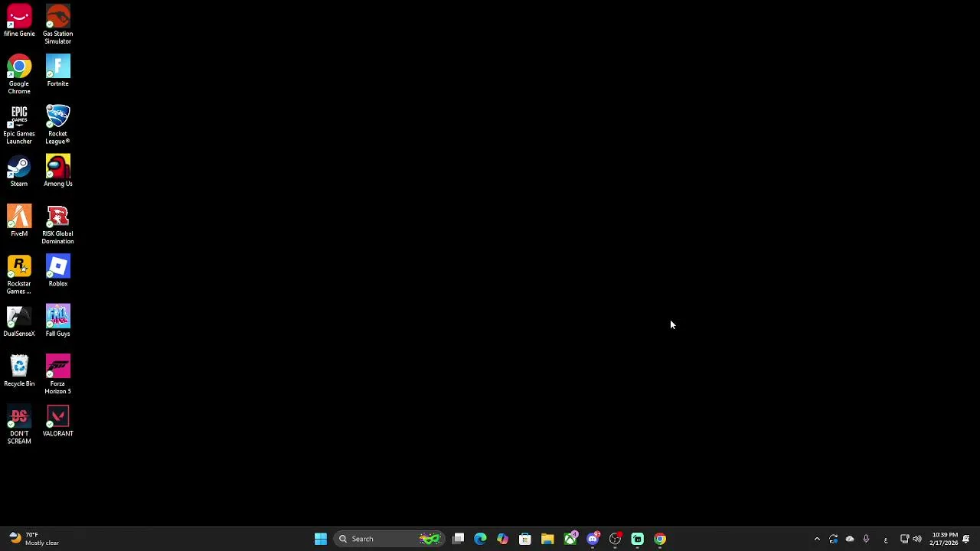The height and width of the screenshot is (551, 980).
Task: Open OneDrive cloud icon in system tray
Action: point(850,539)
